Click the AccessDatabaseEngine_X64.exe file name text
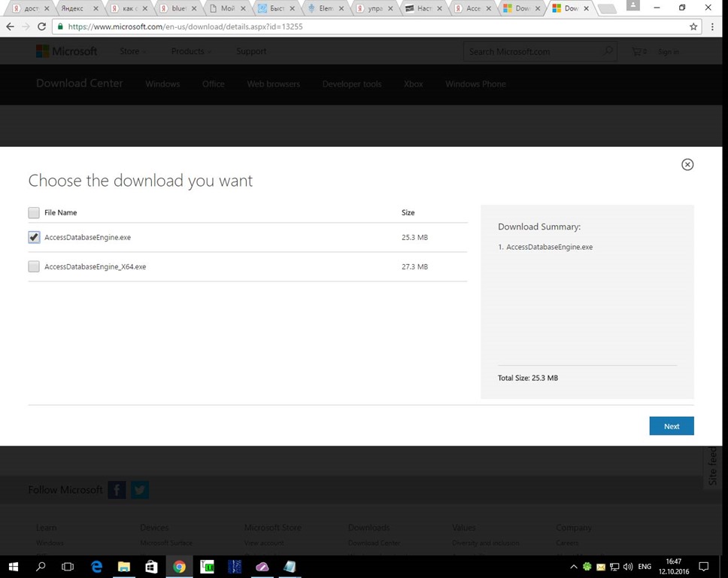 tap(96, 266)
